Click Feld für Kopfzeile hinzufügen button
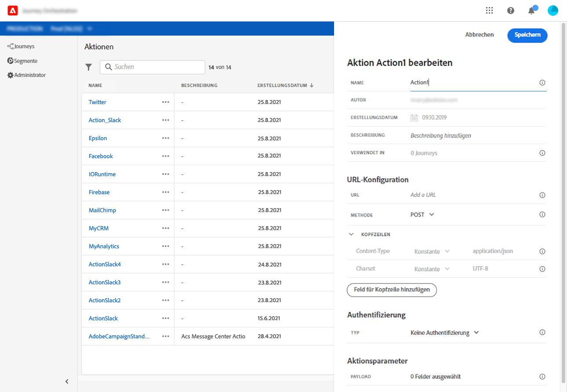 [x=392, y=290]
